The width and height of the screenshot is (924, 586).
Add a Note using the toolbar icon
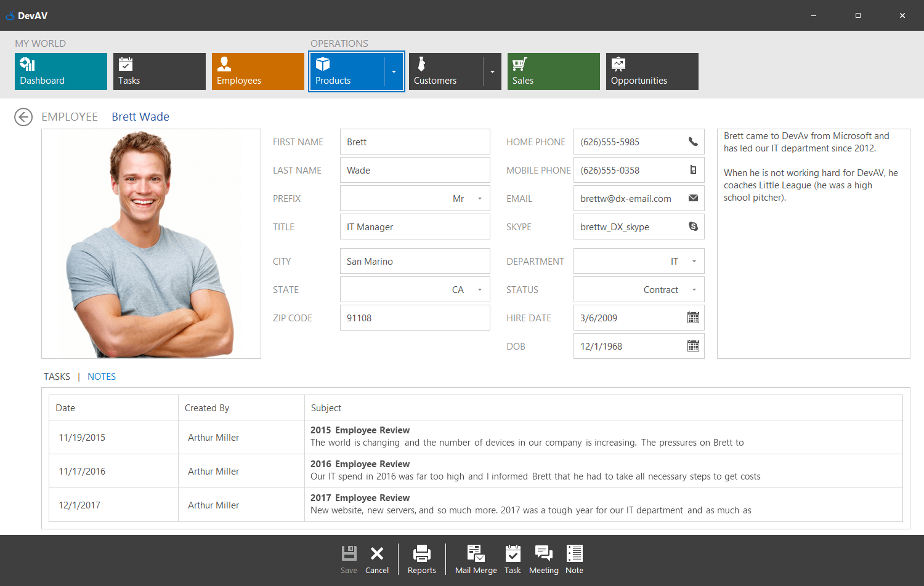click(x=574, y=553)
